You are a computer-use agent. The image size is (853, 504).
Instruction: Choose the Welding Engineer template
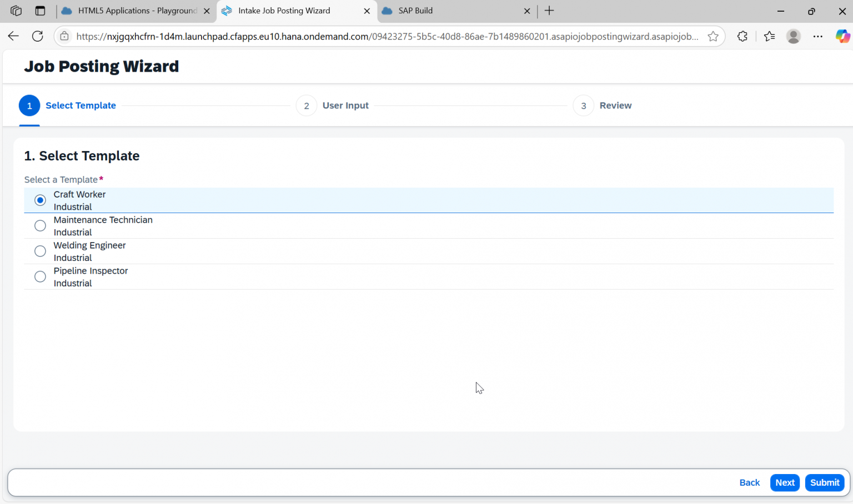pos(39,251)
